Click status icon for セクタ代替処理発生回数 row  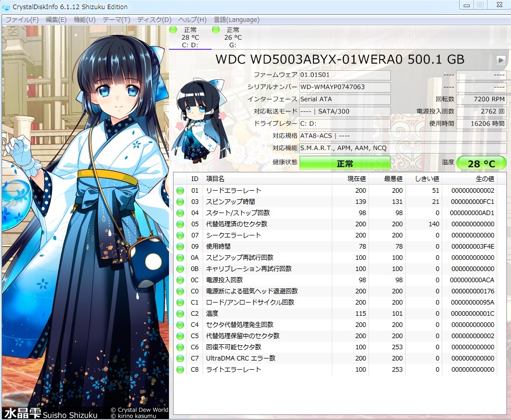[x=180, y=325]
